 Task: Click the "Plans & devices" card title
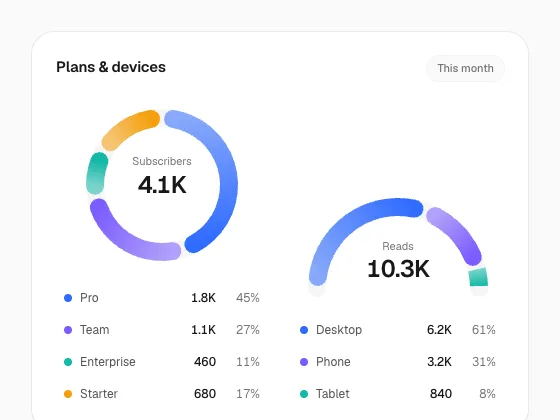pyautogui.click(x=111, y=67)
